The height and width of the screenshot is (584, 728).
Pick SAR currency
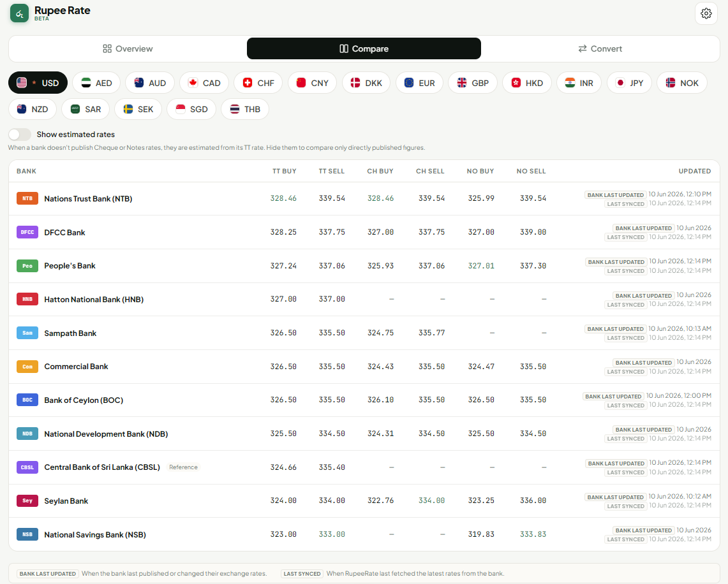85,109
